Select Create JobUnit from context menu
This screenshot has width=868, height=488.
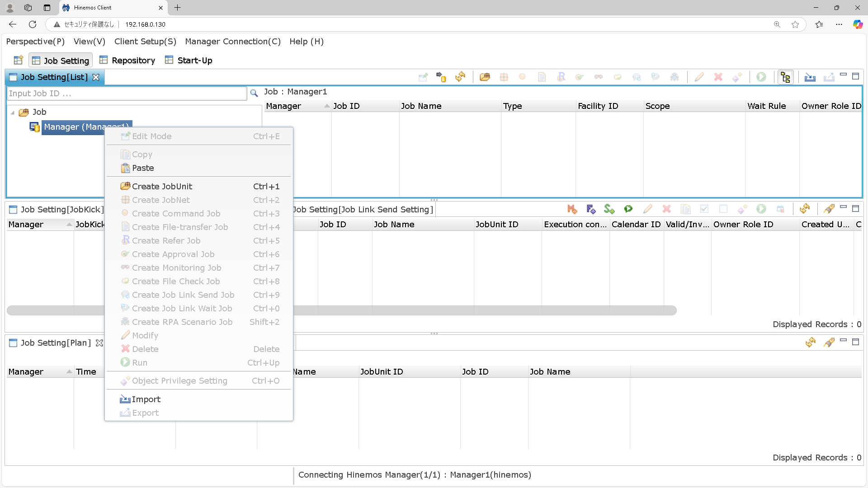coord(162,186)
